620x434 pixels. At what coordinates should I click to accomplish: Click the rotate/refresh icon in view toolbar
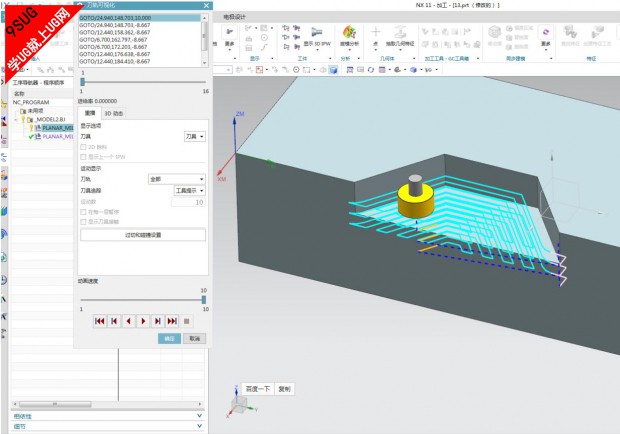pyautogui.click(x=370, y=70)
